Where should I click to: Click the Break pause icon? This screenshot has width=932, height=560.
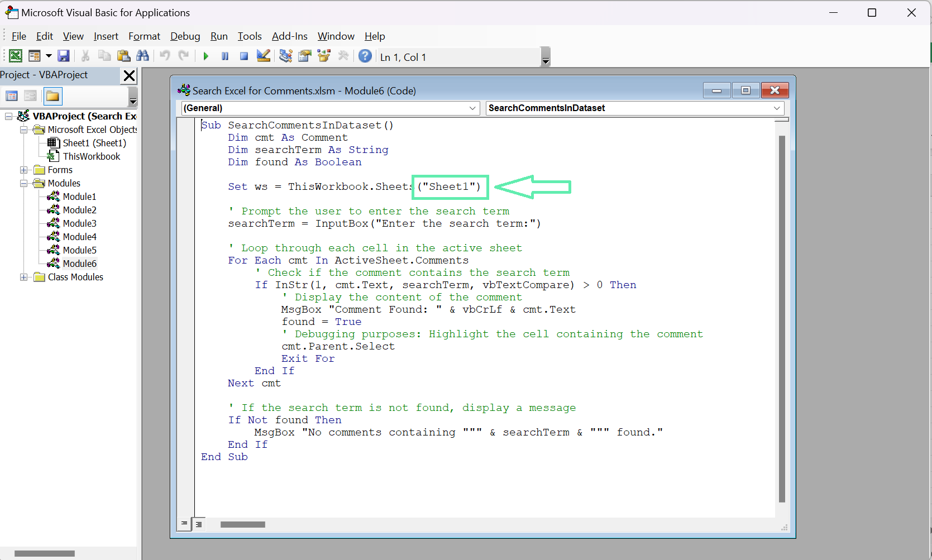point(225,56)
